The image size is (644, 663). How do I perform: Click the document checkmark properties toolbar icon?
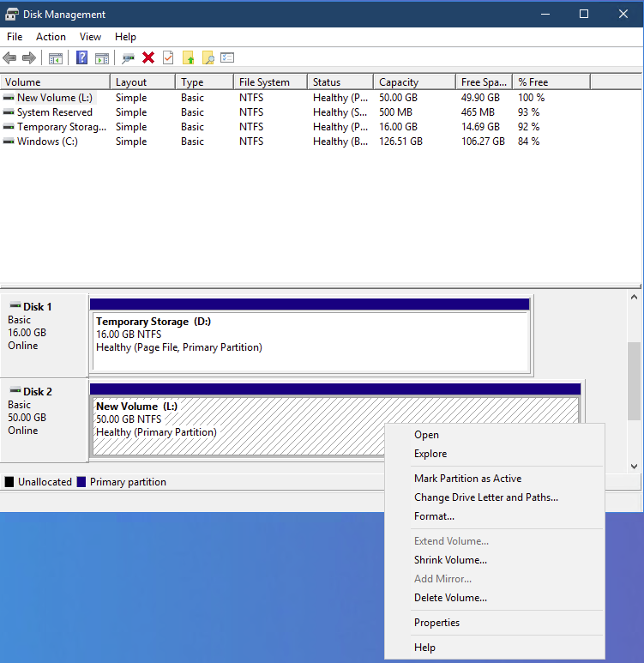tap(168, 57)
